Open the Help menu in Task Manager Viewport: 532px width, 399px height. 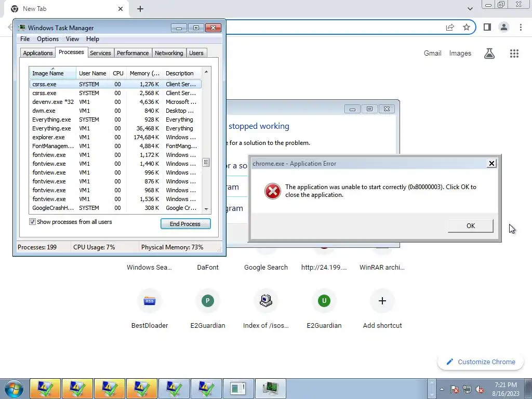[92, 38]
